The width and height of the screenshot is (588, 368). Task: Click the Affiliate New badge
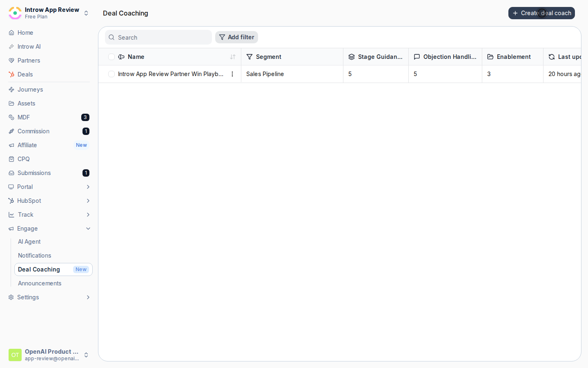coord(81,145)
